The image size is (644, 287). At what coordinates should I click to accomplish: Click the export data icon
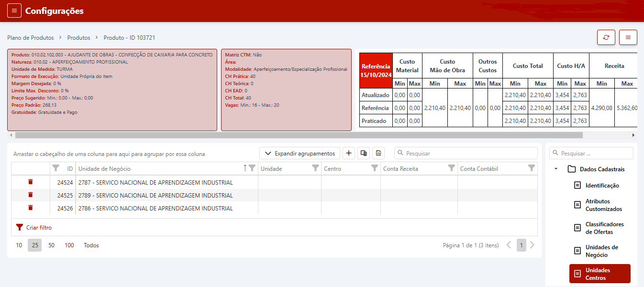[x=378, y=153]
